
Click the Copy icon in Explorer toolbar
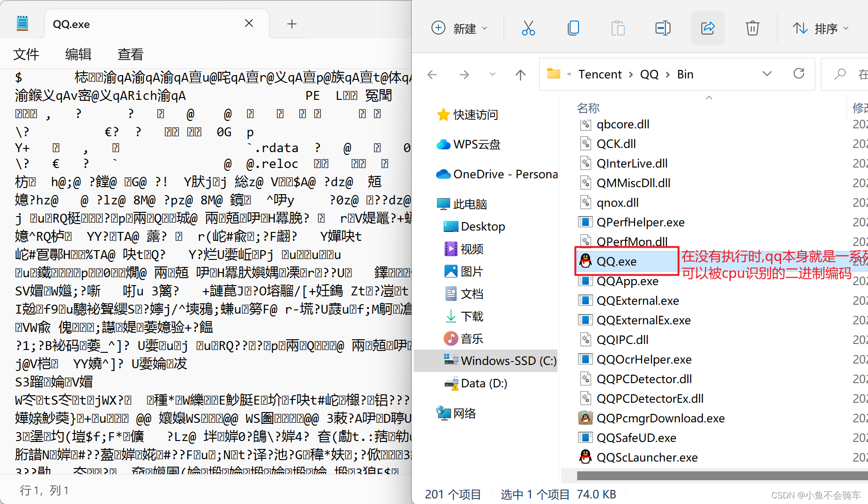click(x=573, y=28)
